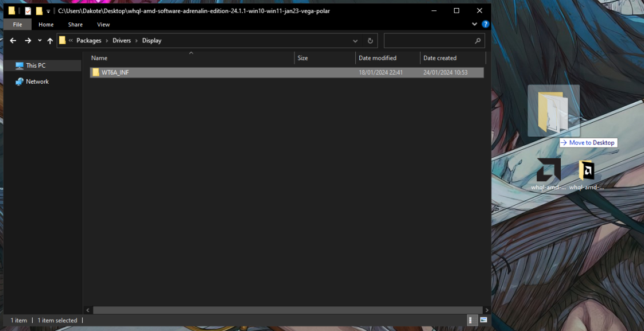Open the File menu

pyautogui.click(x=17, y=25)
